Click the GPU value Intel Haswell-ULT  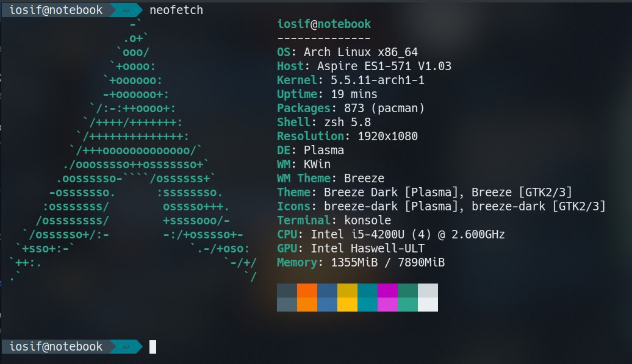[368, 248]
